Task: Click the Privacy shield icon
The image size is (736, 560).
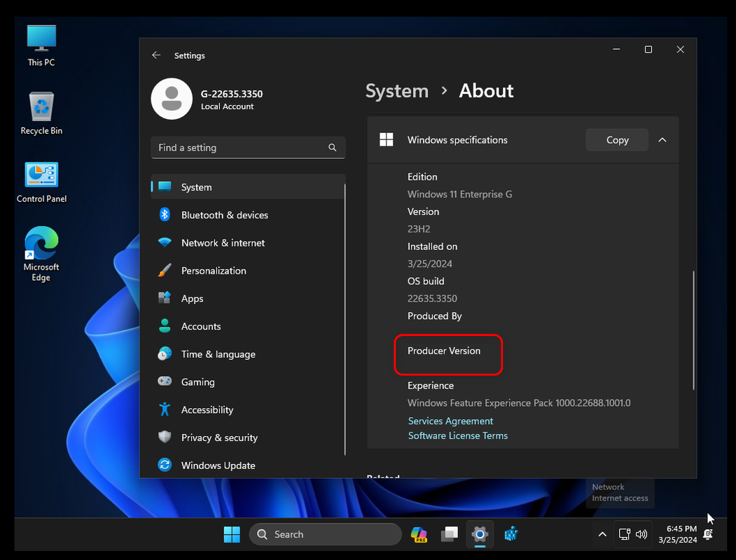Action: [165, 437]
